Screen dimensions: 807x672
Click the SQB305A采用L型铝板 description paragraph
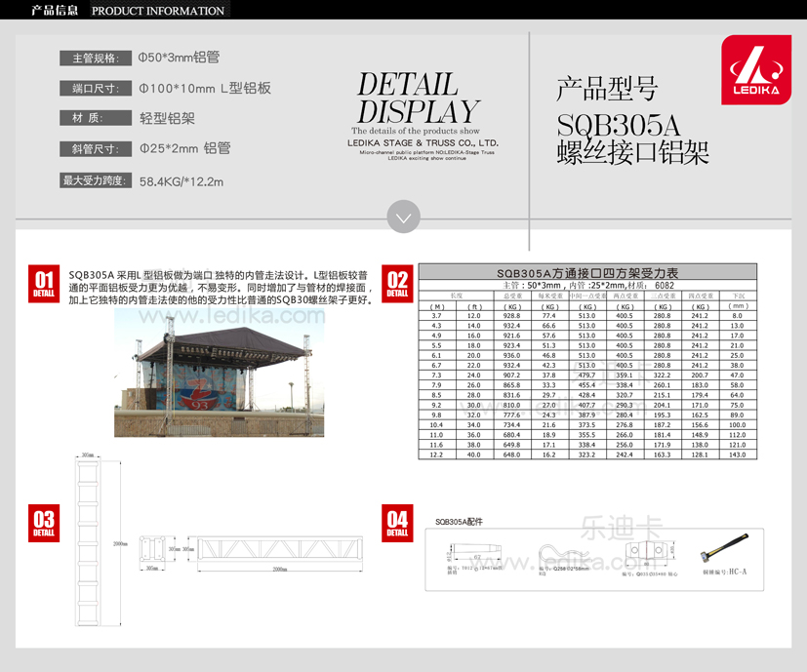tap(222, 287)
